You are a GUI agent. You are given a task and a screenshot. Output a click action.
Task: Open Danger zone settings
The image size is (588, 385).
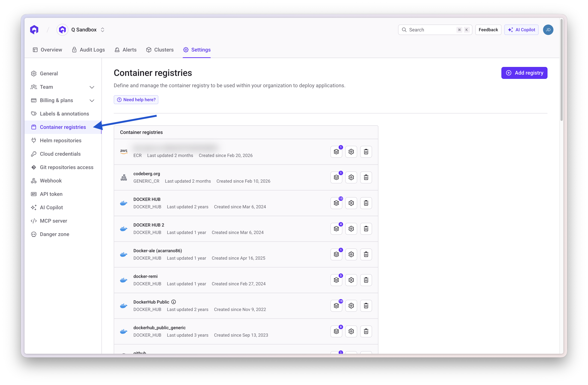pos(63,234)
